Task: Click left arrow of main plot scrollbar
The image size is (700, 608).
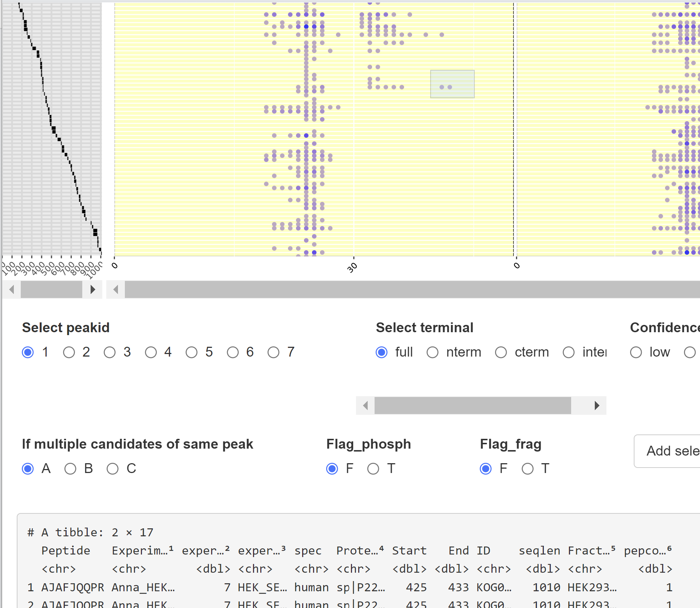Action: (x=116, y=290)
